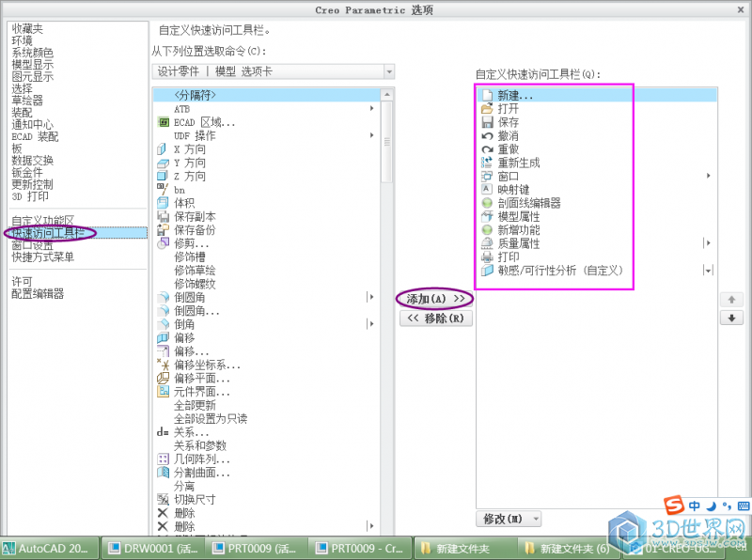Click the 重新生成 regenerate icon
Screen dimensions: 752x560
click(487, 163)
